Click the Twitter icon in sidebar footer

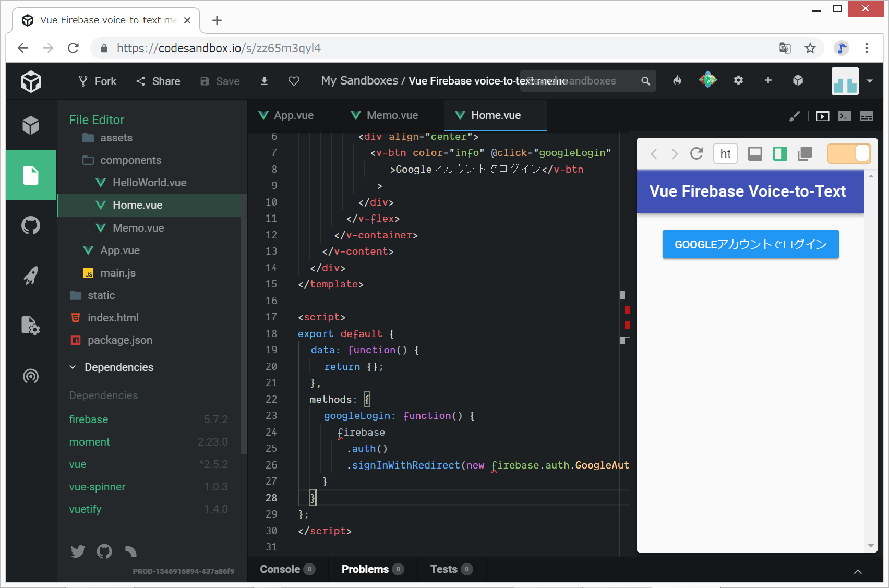click(78, 551)
